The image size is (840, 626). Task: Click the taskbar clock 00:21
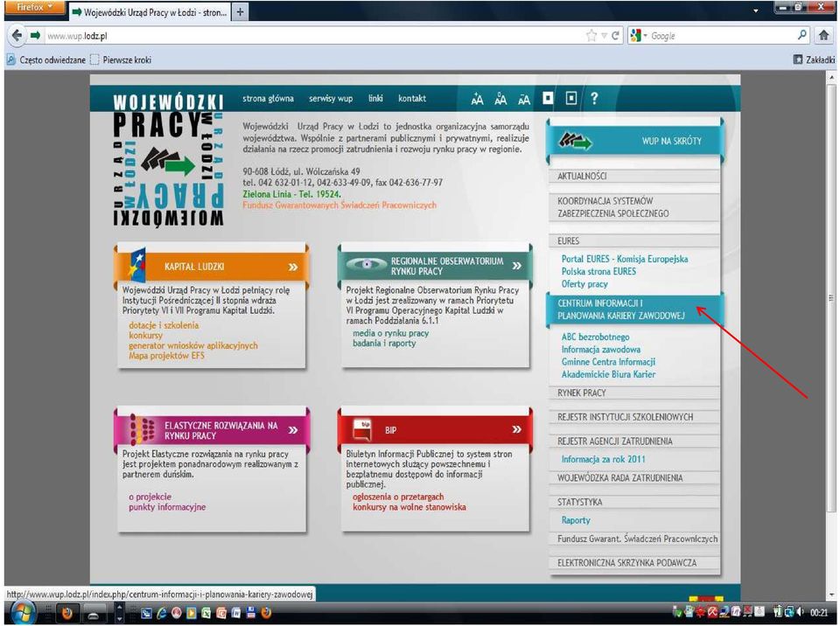coord(819,613)
